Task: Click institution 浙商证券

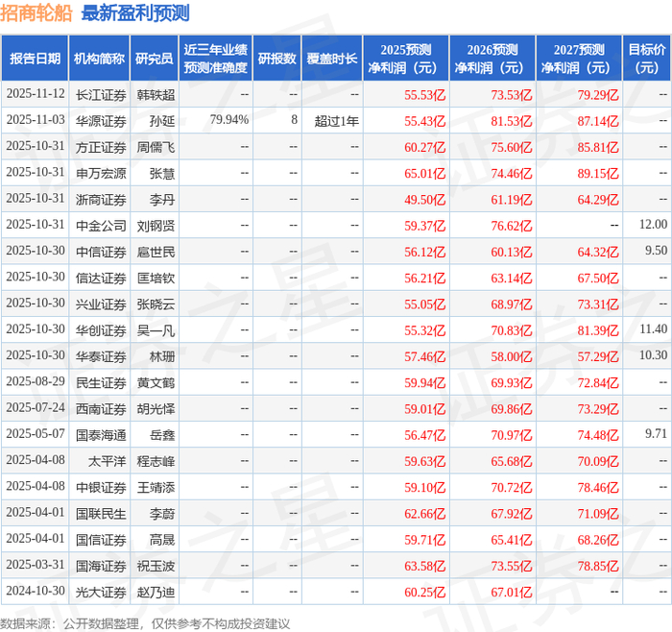Action: click(x=101, y=200)
